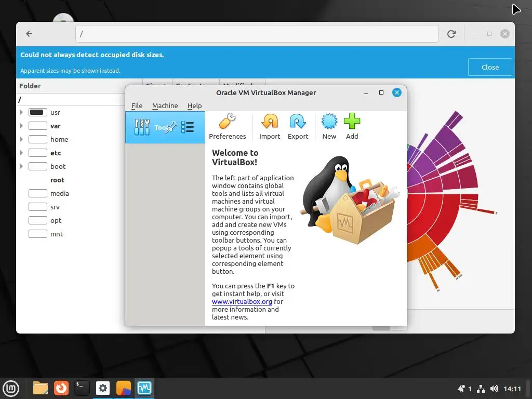Open the Terminal from the taskbar
The image size is (532, 399).
coord(82,388)
